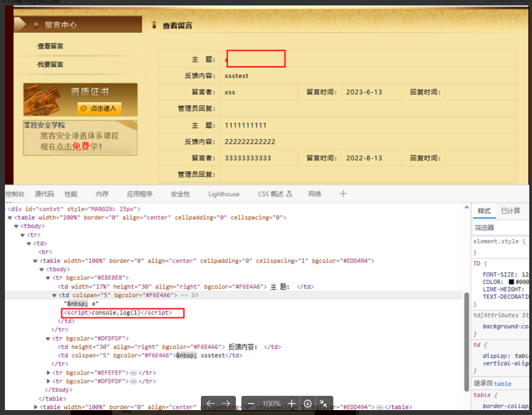Viewport: 532px width, 415px height.
Task: Collapse the table width="100%" cellspacing="0" node
Action: 10,218
